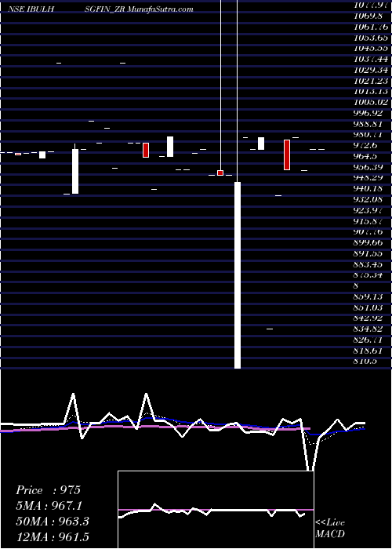This screenshot has height=549, width=392.
Task: Click the small red candle near 948.29
Action: [x=220, y=173]
